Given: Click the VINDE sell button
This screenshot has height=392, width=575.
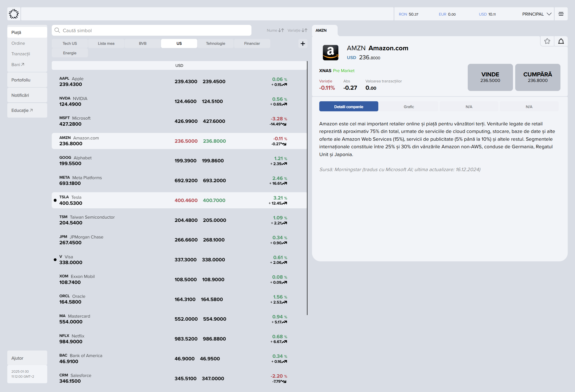Looking at the screenshot, I should 490,77.
